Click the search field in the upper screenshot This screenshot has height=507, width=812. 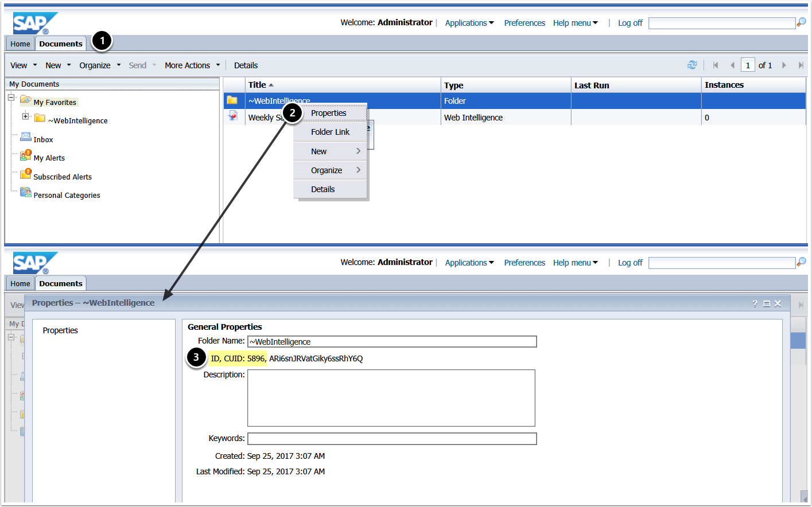[x=722, y=23]
